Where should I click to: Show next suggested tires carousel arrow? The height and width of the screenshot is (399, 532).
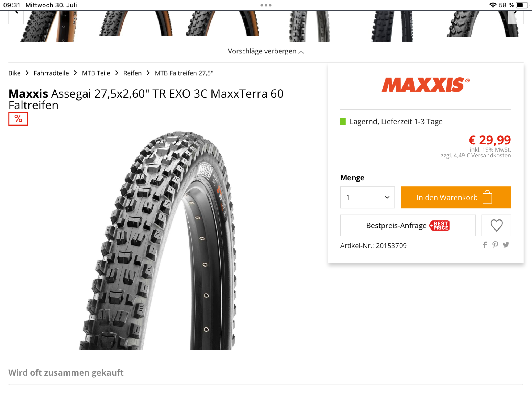pos(516,16)
